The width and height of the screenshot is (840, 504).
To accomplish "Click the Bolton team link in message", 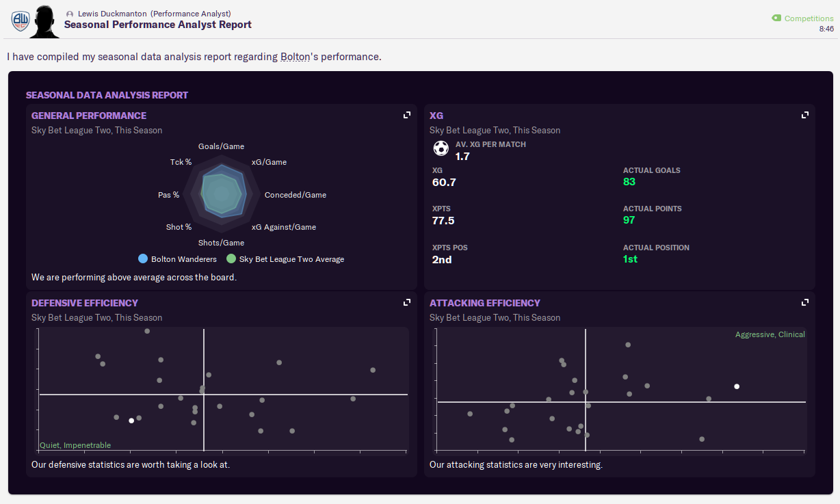I will click(x=296, y=57).
